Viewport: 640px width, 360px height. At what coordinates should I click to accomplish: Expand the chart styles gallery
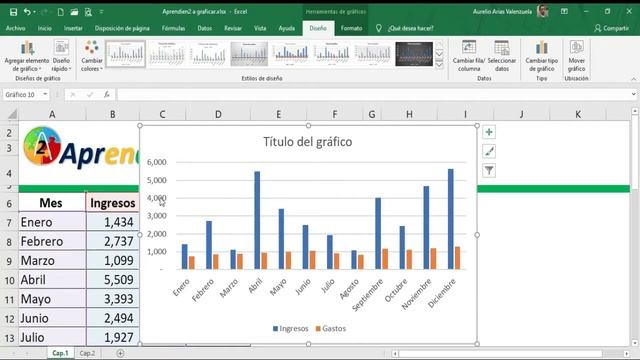(440, 64)
